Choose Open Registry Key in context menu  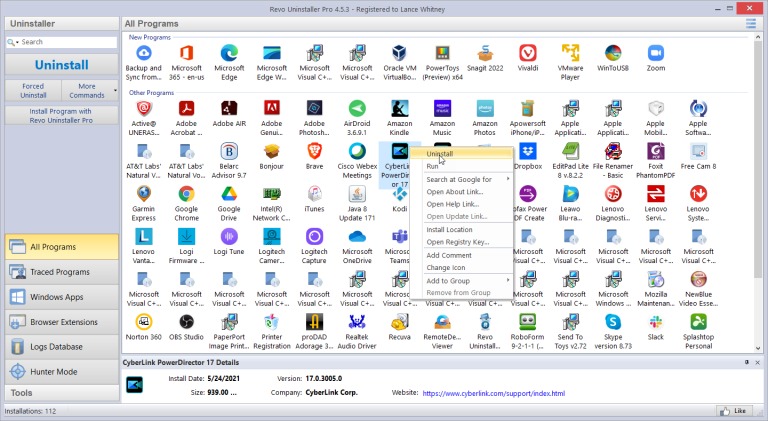click(x=462, y=242)
